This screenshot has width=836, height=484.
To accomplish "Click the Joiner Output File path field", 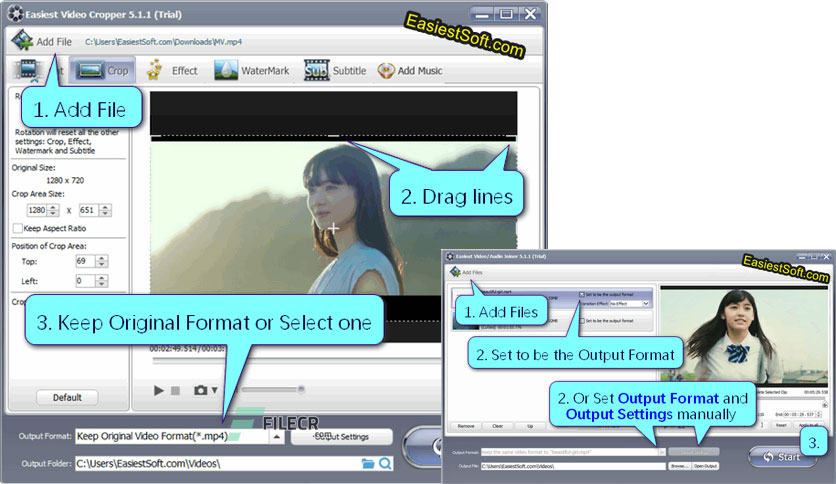I will click(573, 466).
